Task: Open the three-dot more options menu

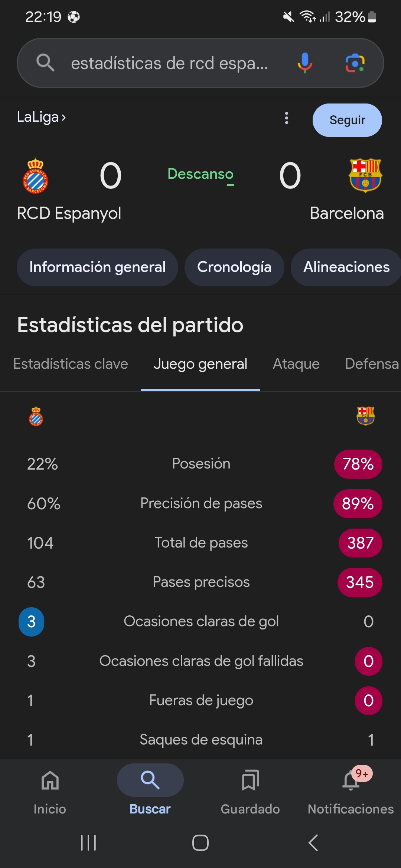Action: click(x=286, y=118)
